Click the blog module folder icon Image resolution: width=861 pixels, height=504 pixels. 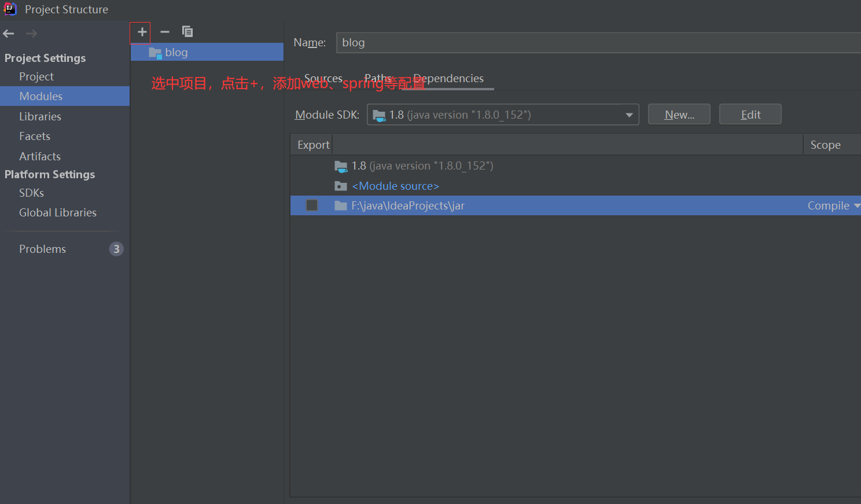[154, 52]
